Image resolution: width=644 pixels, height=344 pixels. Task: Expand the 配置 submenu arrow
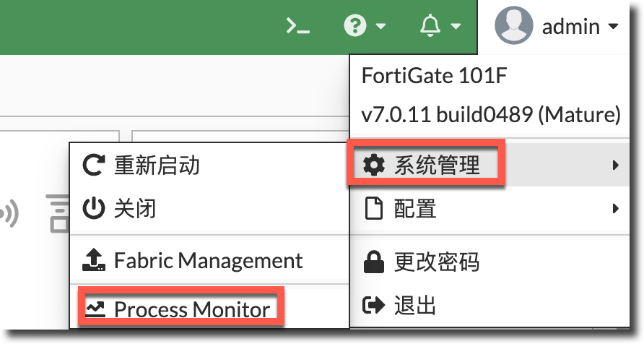tap(615, 210)
